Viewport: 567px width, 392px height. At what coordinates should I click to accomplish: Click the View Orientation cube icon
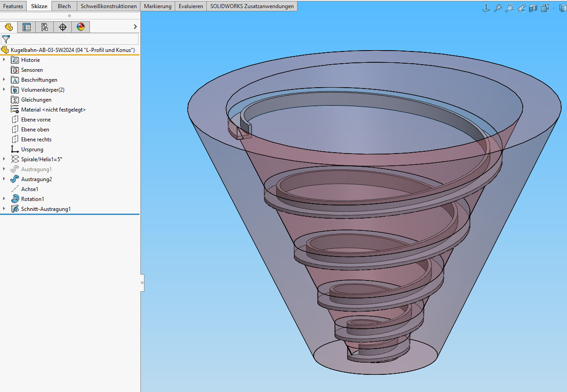pyautogui.click(x=545, y=8)
